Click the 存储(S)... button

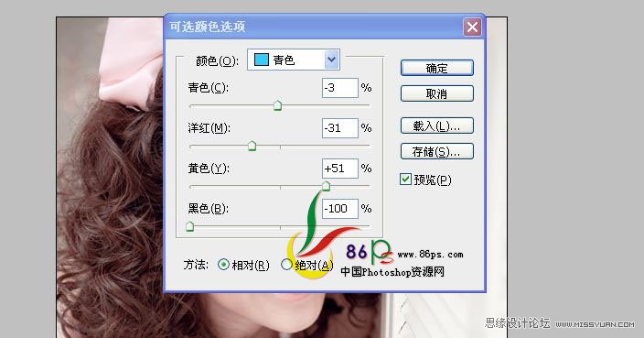point(437,151)
